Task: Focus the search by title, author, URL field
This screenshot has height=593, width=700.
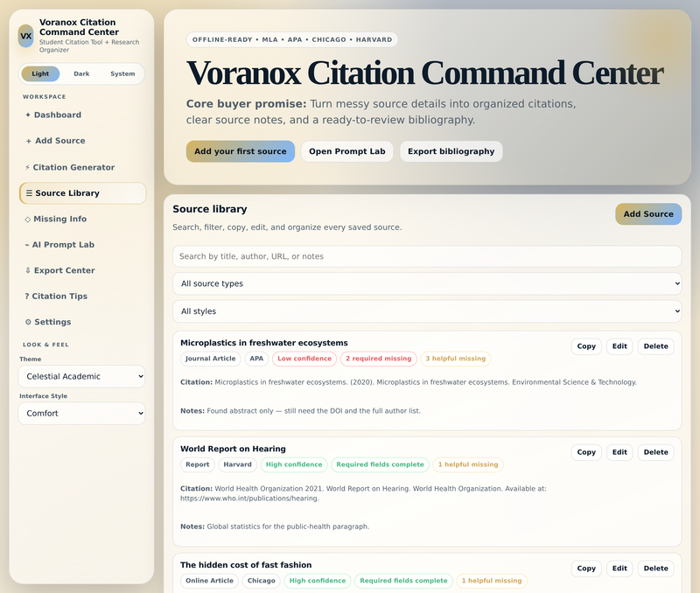Action: coord(427,256)
